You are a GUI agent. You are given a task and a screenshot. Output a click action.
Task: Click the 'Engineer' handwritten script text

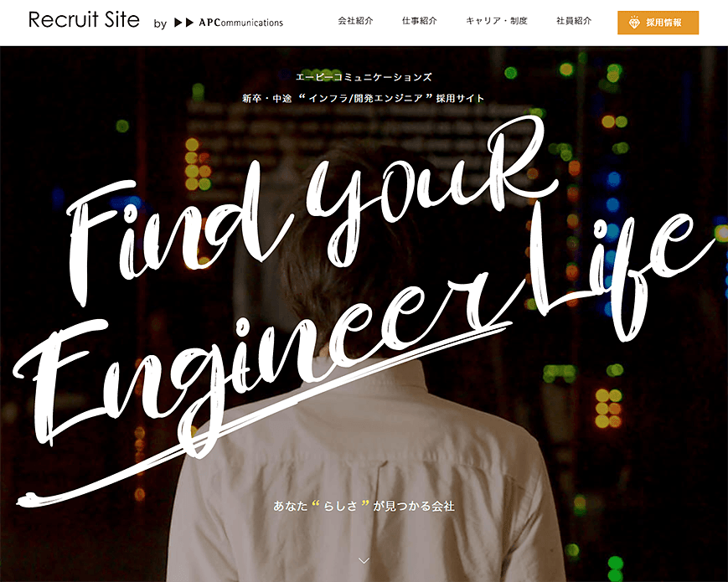[x=260, y=367]
